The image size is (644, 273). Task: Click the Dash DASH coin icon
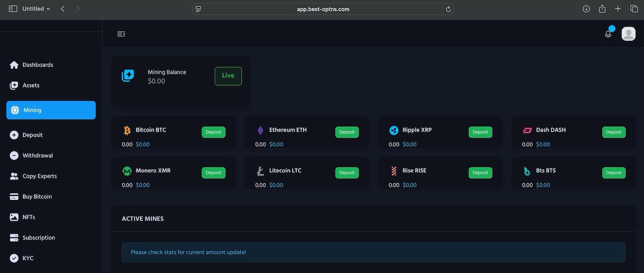point(527,130)
